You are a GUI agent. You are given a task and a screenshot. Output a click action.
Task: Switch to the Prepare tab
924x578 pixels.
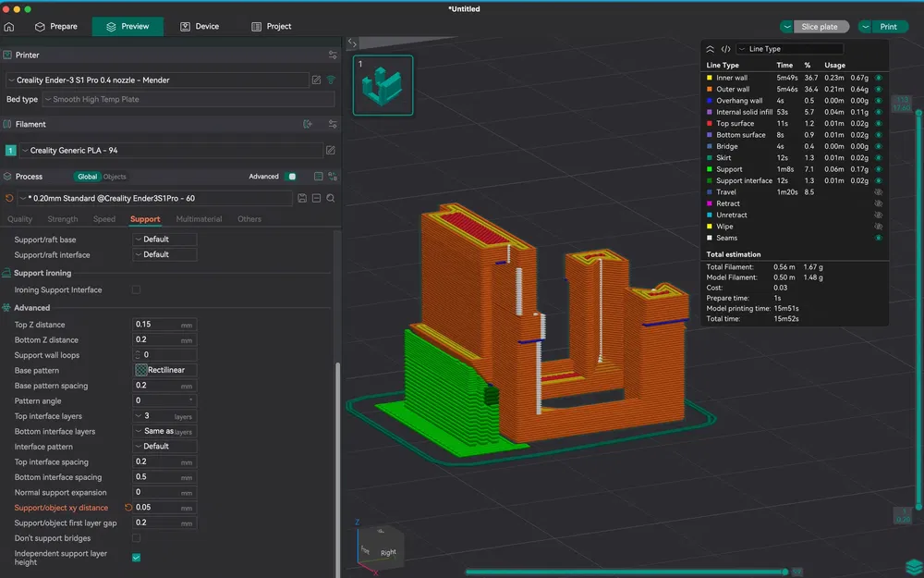[x=55, y=27]
